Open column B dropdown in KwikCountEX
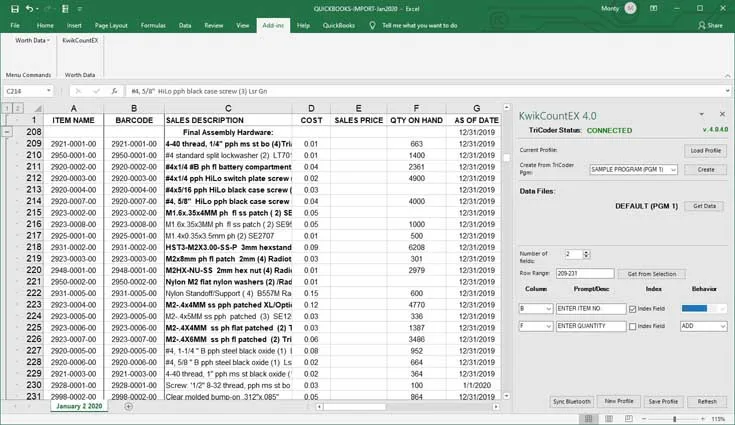This screenshot has height=425, width=735. [x=536, y=309]
